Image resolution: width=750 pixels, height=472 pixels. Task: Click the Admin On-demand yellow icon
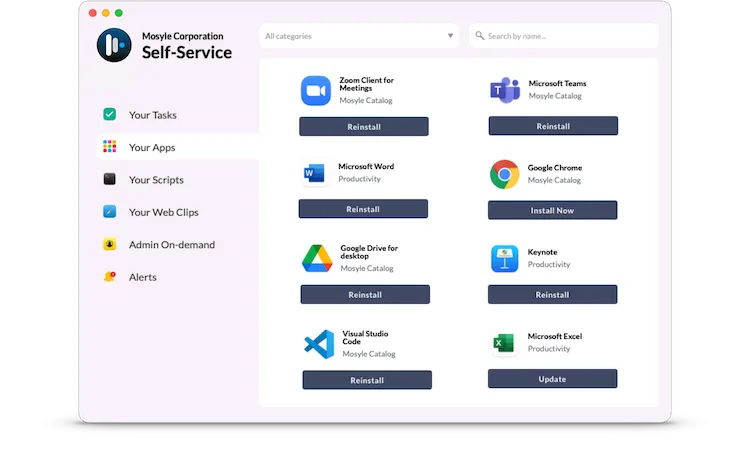point(110,244)
